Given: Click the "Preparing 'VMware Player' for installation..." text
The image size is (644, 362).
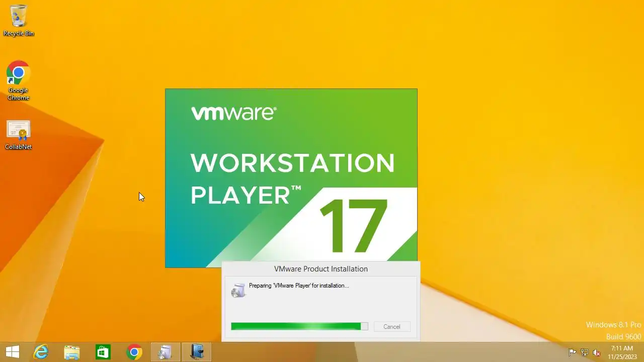Looking at the screenshot, I should click(x=299, y=286).
